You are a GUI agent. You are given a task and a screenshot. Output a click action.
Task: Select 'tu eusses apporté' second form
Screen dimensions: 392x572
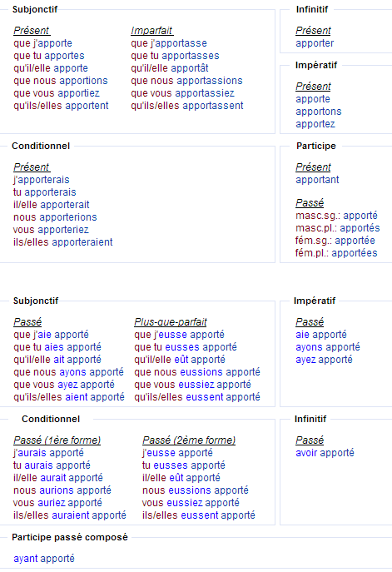pos(184,465)
